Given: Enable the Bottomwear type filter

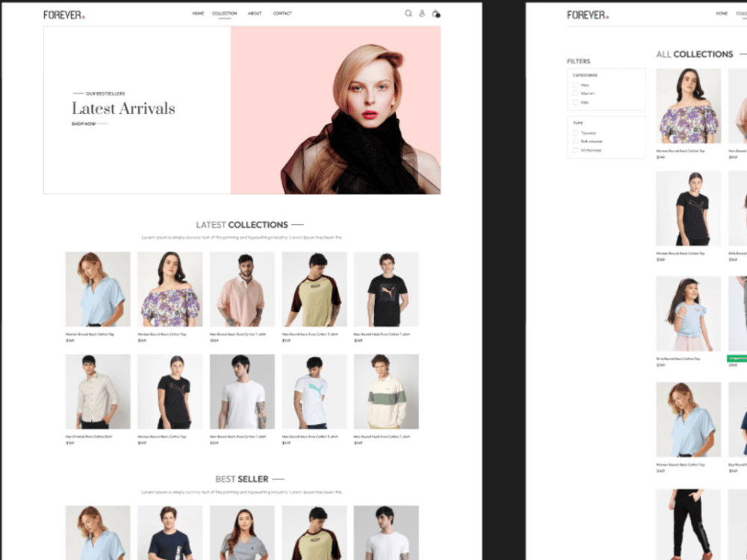Looking at the screenshot, I should 575,141.
